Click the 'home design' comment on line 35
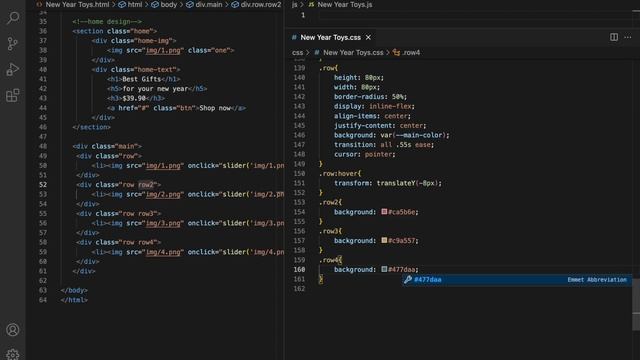Viewport: 640px width, 360px height. click(107, 22)
